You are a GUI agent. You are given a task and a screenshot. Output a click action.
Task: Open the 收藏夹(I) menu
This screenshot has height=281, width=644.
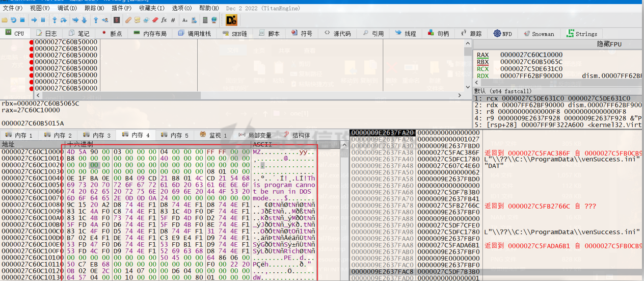click(152, 8)
